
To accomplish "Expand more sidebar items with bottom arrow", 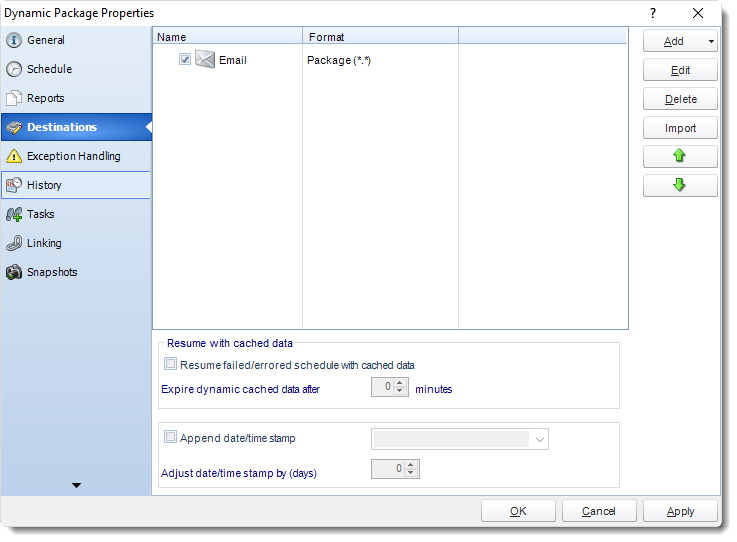I will click(76, 485).
